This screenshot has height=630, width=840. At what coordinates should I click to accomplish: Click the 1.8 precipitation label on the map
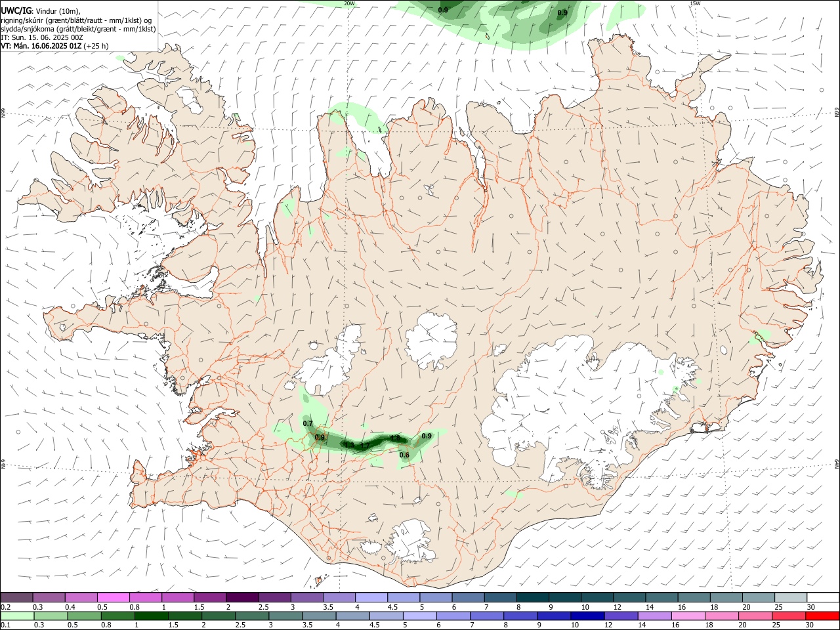(x=395, y=438)
